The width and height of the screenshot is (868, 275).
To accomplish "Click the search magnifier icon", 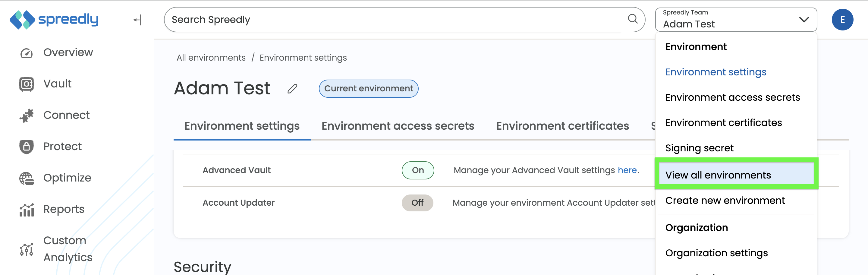I will click(633, 19).
